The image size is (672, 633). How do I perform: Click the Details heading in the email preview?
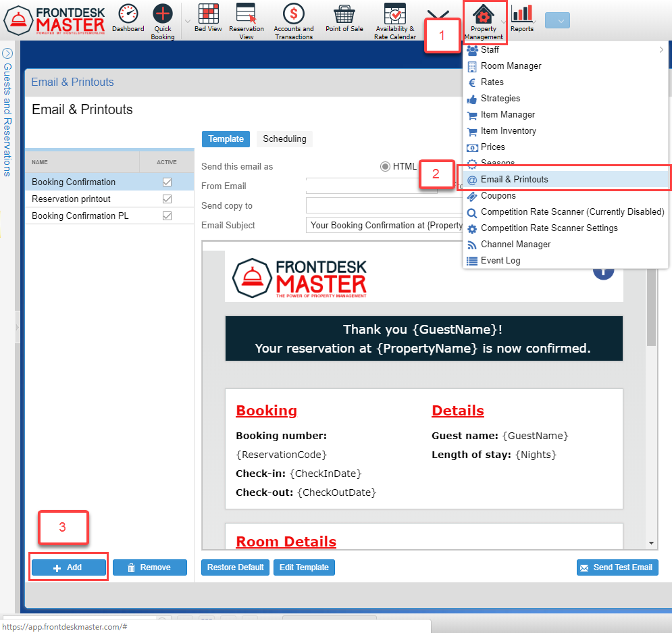click(458, 411)
